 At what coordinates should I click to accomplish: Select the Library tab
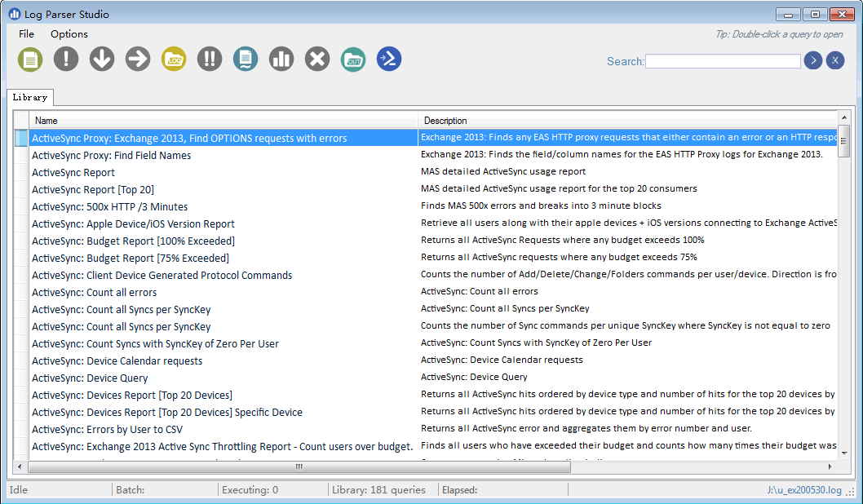coord(30,97)
